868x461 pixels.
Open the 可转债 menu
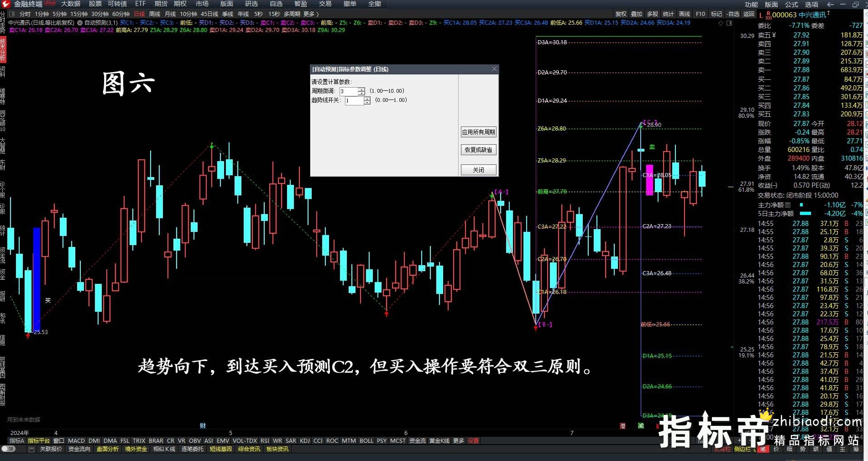[117, 4]
